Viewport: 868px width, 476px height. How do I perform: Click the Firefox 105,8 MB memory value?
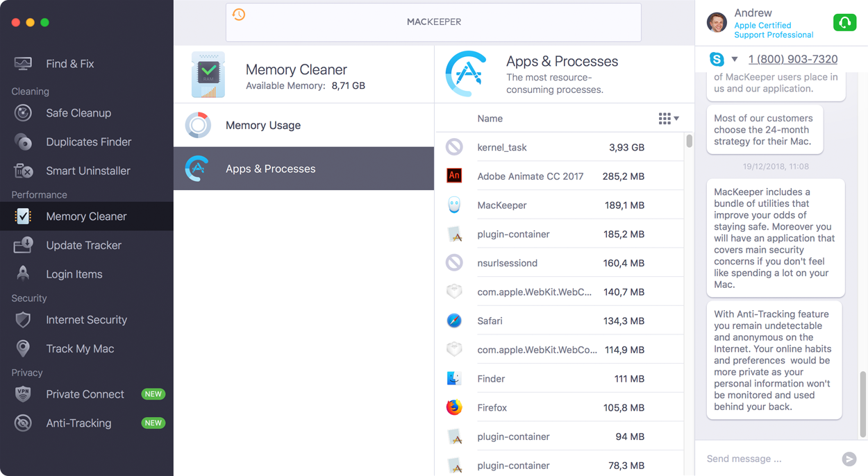tap(624, 408)
